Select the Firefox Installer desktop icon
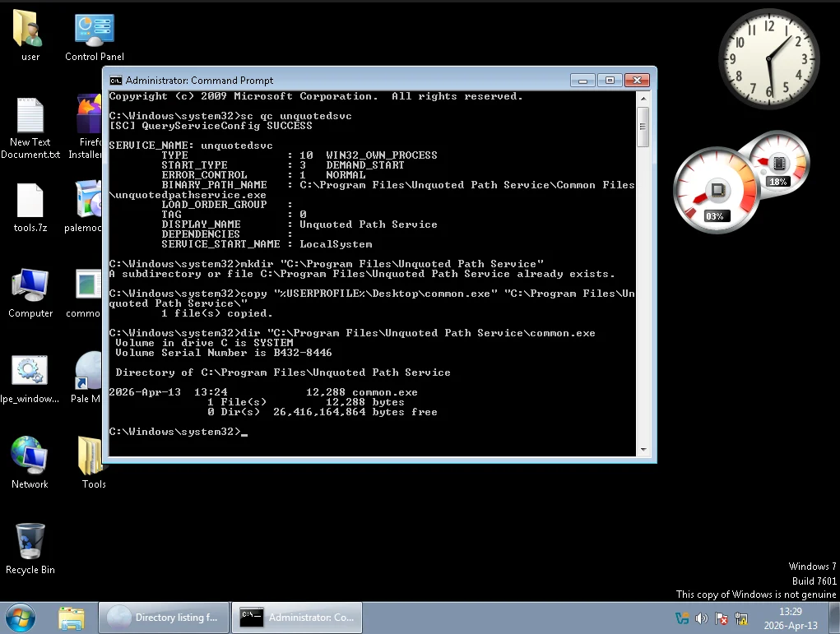 click(x=86, y=127)
